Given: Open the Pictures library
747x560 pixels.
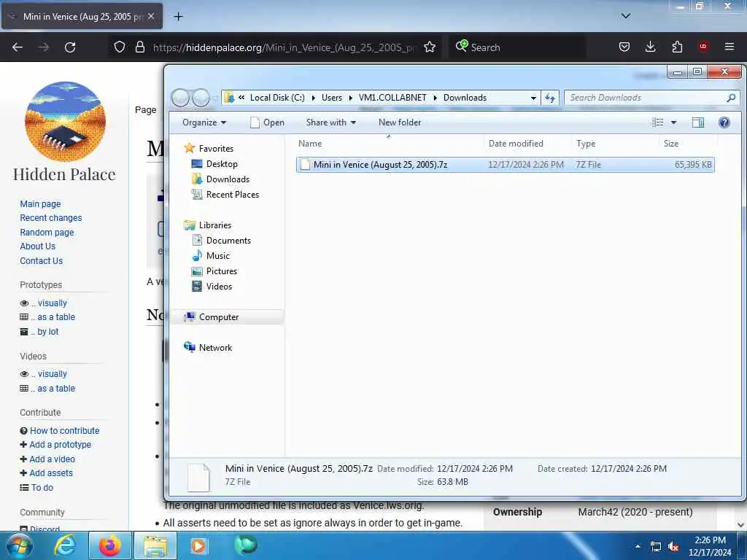Looking at the screenshot, I should pos(222,271).
